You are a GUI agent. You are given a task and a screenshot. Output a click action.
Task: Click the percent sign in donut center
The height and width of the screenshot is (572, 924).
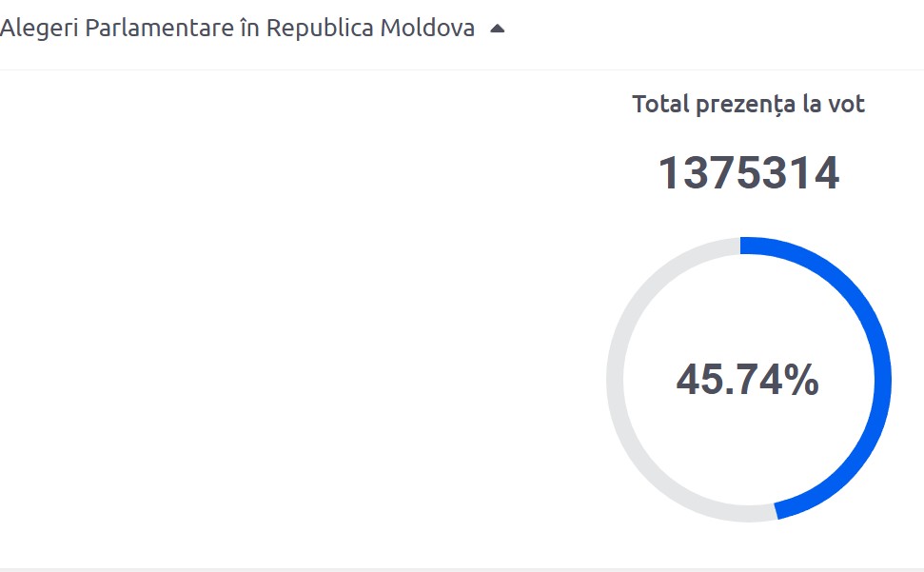click(x=801, y=381)
